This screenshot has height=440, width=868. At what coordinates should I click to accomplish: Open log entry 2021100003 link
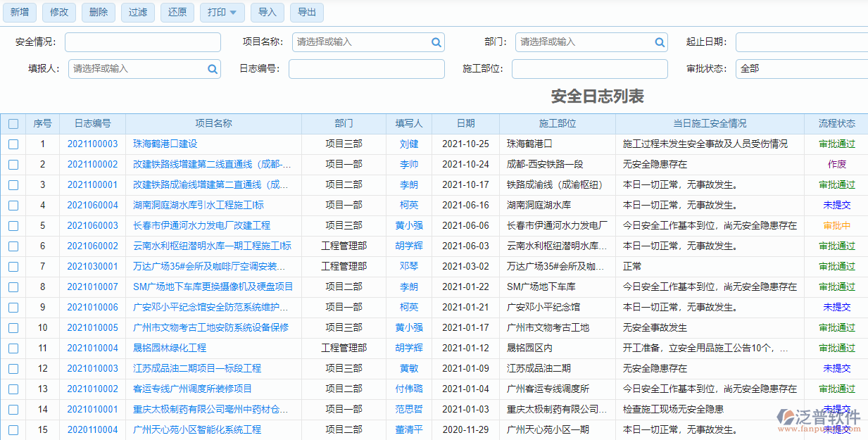click(92, 144)
